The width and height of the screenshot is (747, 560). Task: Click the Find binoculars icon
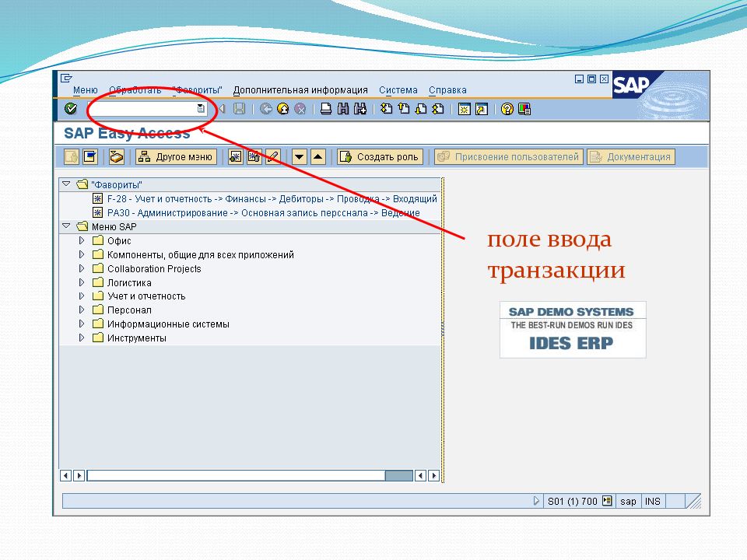[343, 109]
